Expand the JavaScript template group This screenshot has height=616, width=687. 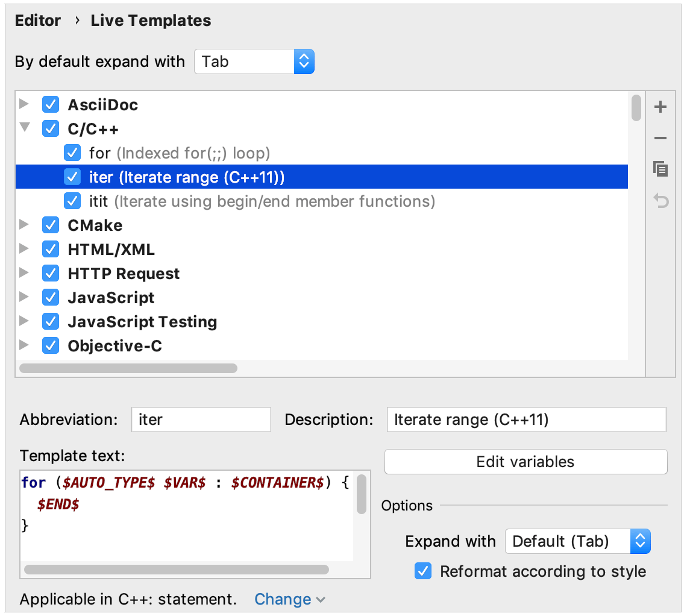click(x=23, y=297)
